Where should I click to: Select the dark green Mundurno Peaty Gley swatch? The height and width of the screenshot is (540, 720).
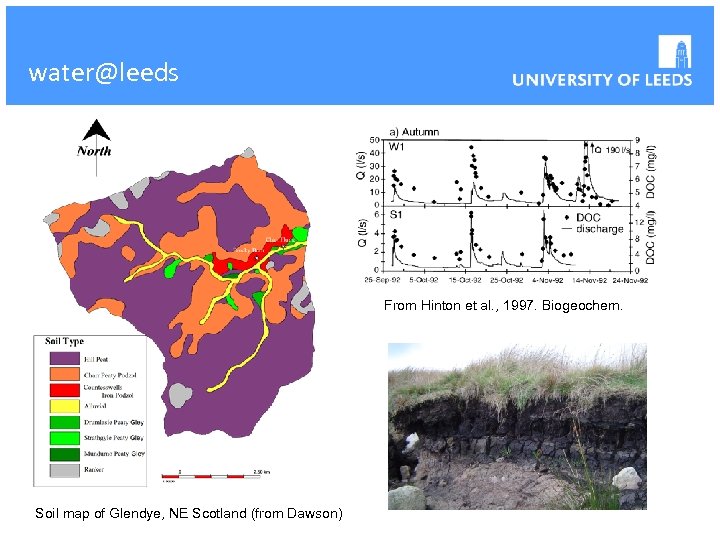[64, 454]
